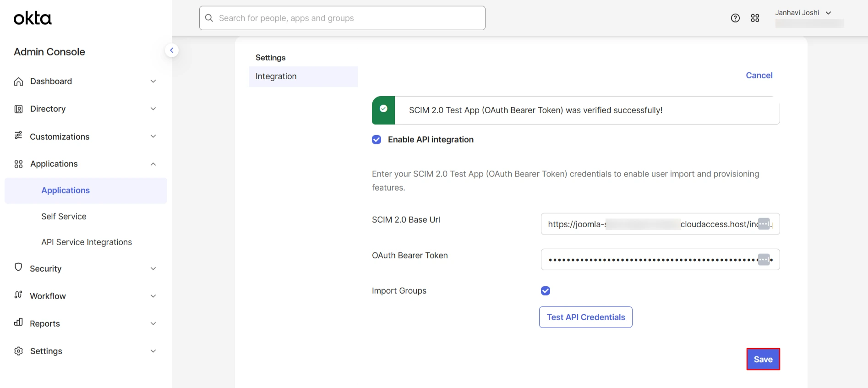The image size is (868, 388).
Task: Open Workflow section label in sidebar
Action: coord(48,296)
